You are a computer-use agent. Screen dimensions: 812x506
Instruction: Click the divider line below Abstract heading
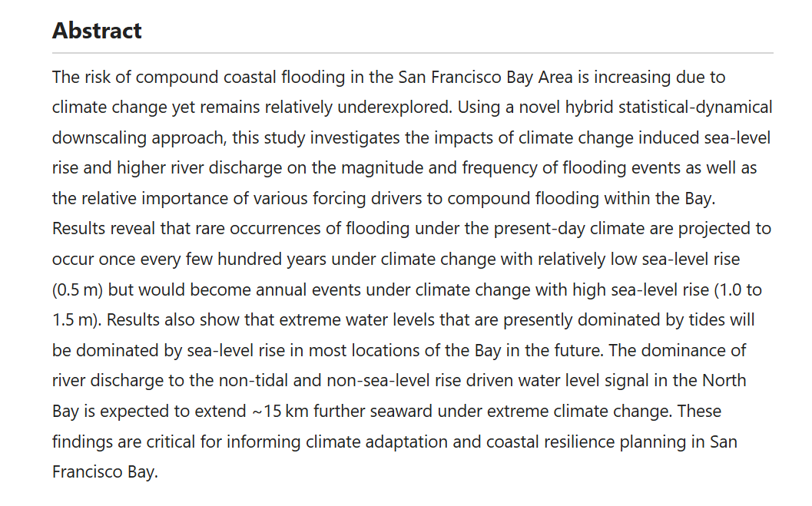pyautogui.click(x=412, y=53)
